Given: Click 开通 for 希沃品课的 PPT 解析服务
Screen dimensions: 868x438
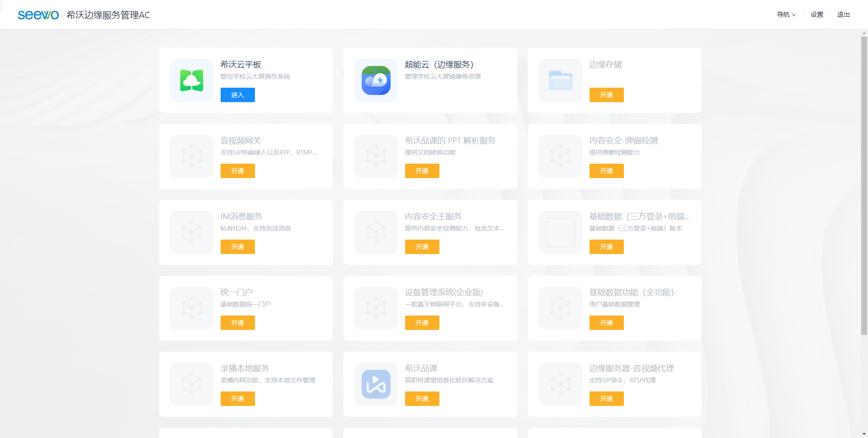Looking at the screenshot, I should pyautogui.click(x=422, y=171).
